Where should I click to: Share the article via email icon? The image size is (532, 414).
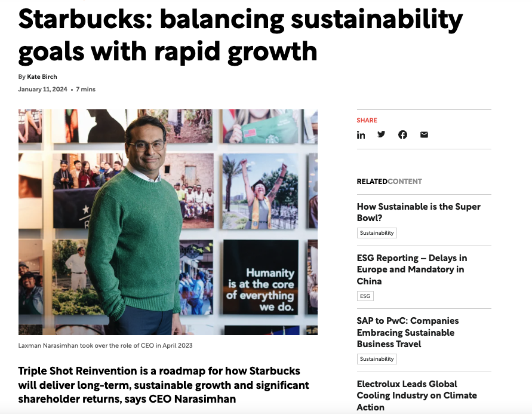(424, 135)
